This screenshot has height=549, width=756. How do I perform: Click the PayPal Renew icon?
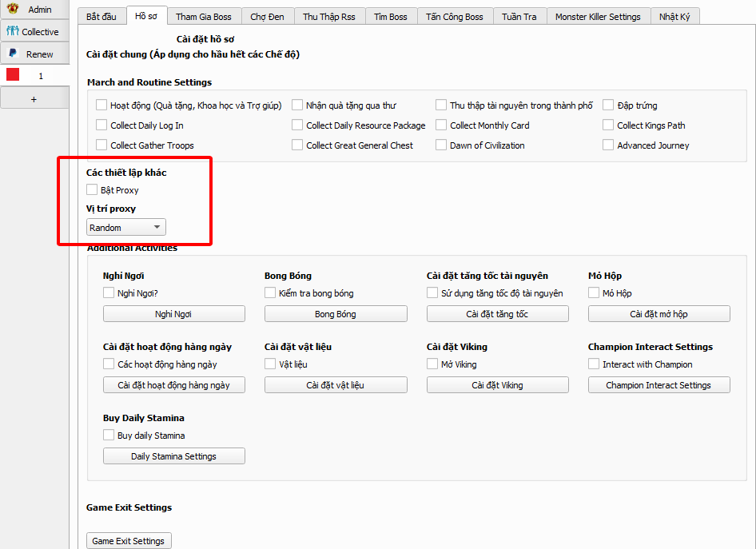coord(12,54)
